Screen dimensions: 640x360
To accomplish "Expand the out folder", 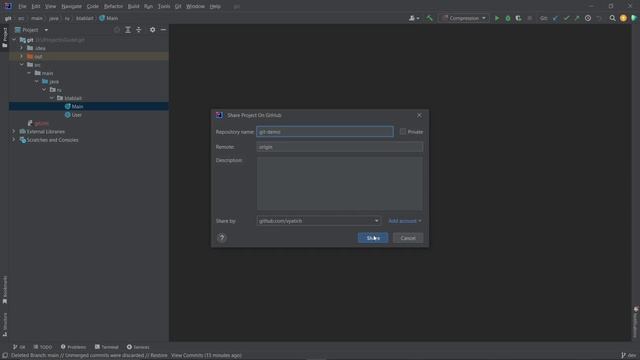I will (x=22, y=56).
